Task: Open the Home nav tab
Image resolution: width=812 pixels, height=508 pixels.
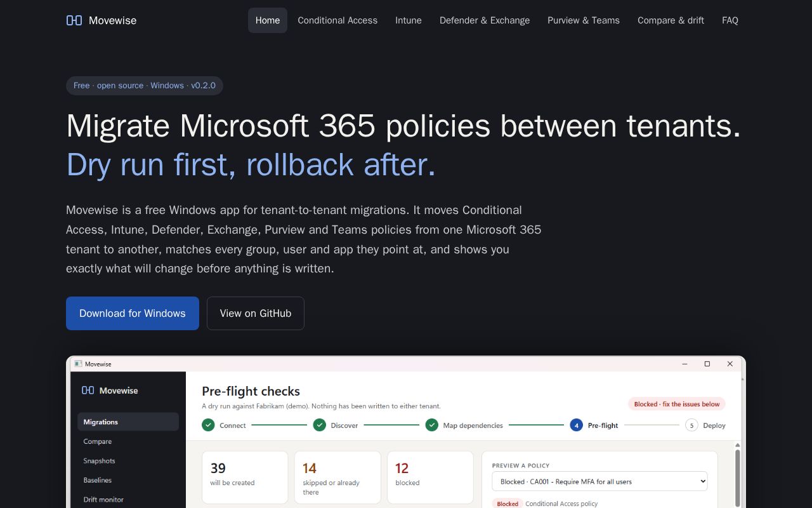Action: click(268, 20)
